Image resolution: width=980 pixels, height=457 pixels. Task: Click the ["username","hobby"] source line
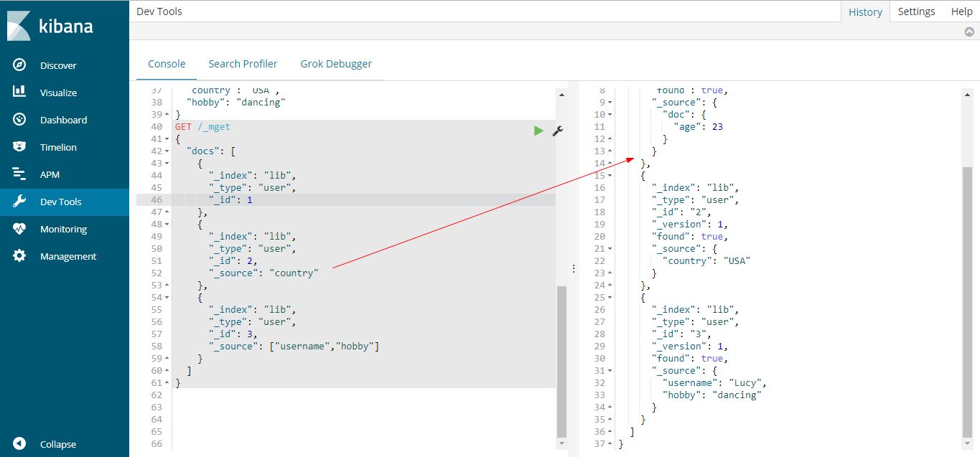[x=294, y=347]
